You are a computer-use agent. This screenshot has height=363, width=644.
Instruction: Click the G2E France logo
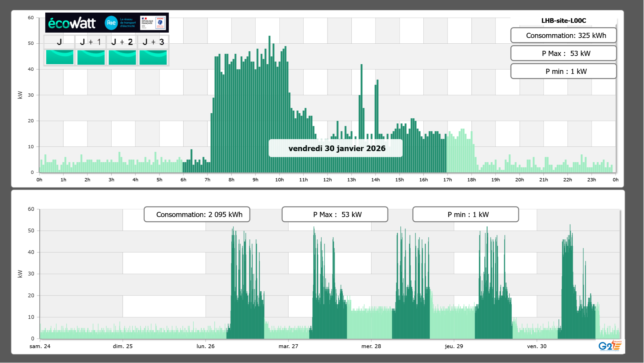point(610,346)
